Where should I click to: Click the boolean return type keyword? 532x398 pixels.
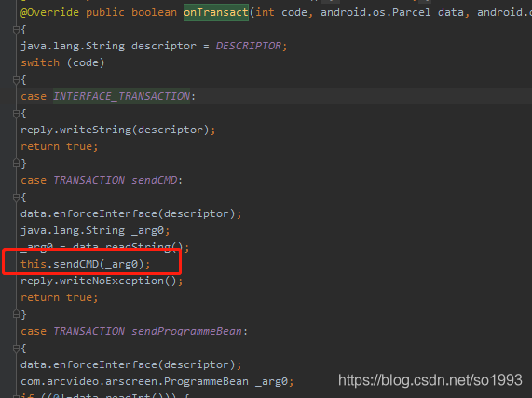click(154, 12)
